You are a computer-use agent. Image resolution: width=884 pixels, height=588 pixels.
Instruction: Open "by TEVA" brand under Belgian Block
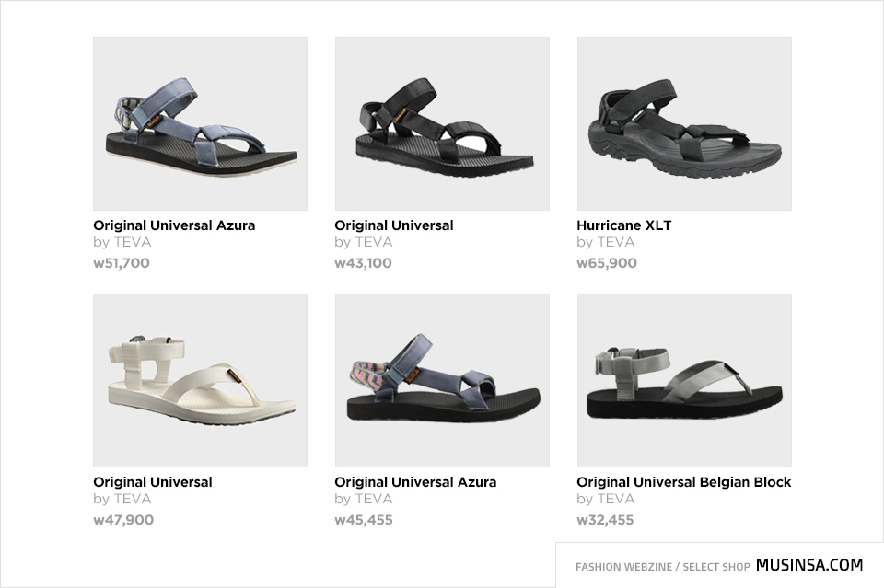click(x=605, y=500)
